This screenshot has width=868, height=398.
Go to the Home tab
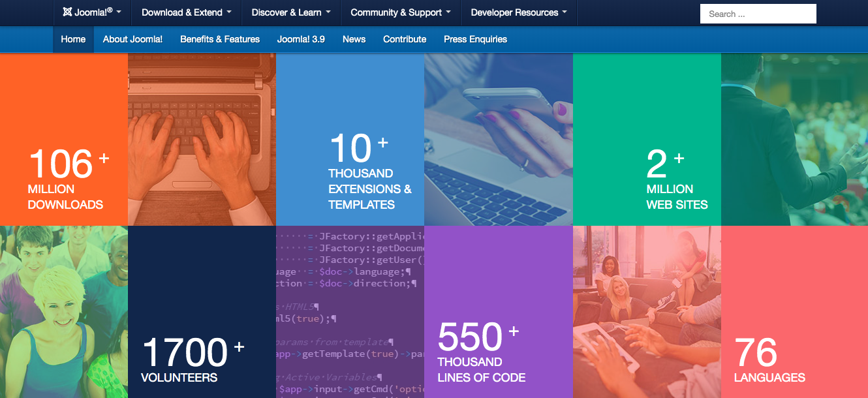click(73, 39)
